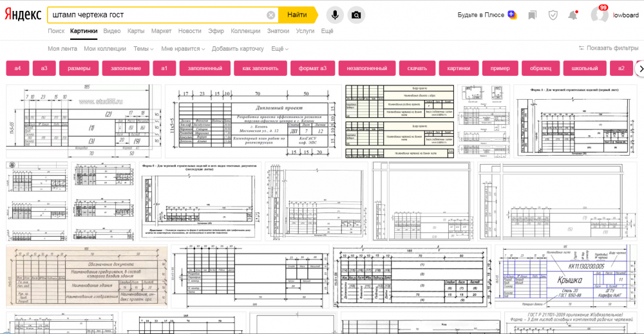Select the картинки tag chip

tap(459, 68)
